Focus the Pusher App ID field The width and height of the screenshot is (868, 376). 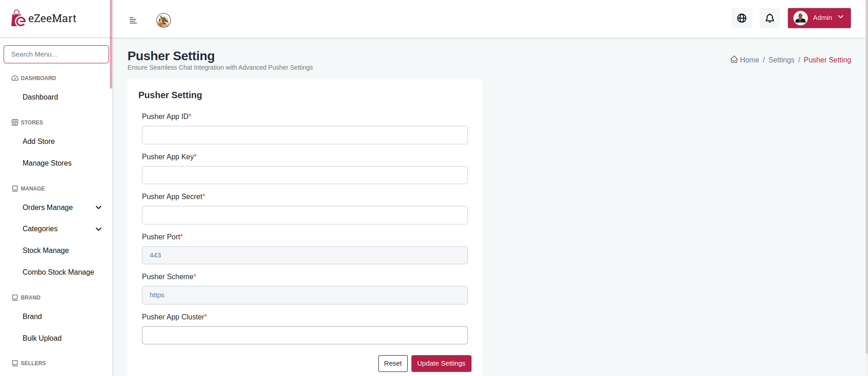click(305, 135)
